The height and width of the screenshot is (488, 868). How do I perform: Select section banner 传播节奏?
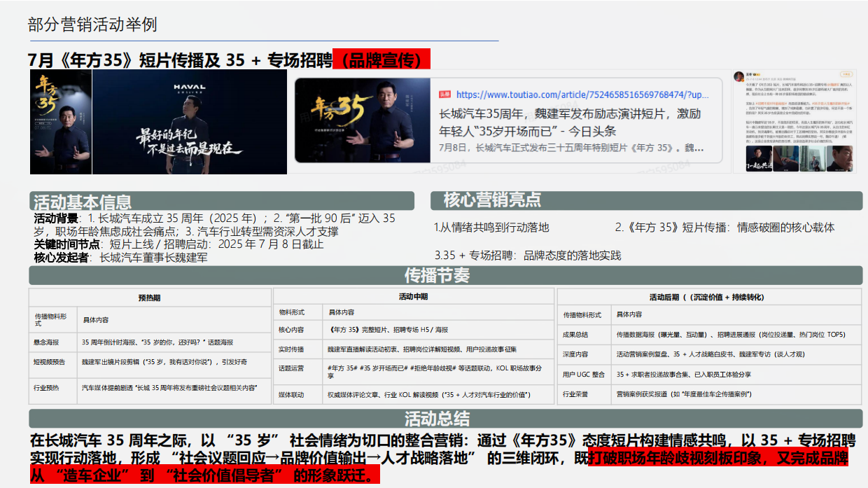446,275
